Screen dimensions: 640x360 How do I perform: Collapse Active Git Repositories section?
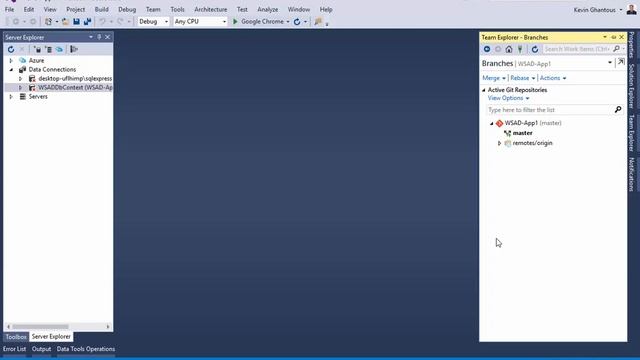[484, 90]
